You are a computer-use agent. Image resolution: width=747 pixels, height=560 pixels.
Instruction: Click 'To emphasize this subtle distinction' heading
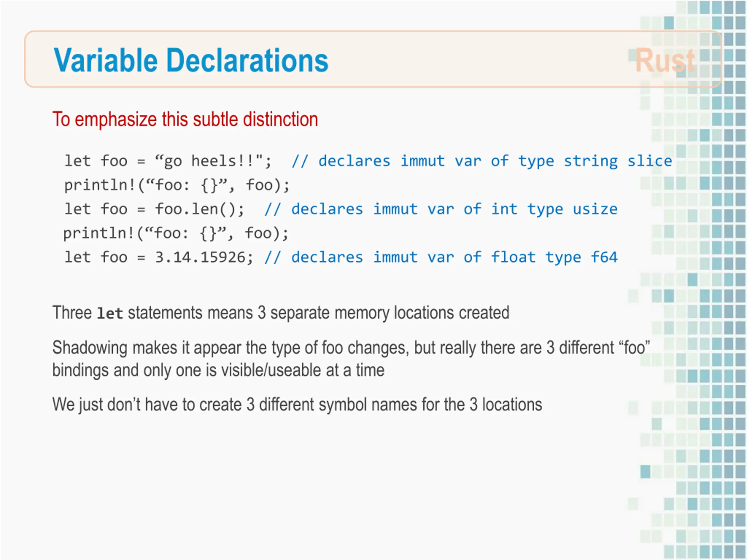[185, 120]
